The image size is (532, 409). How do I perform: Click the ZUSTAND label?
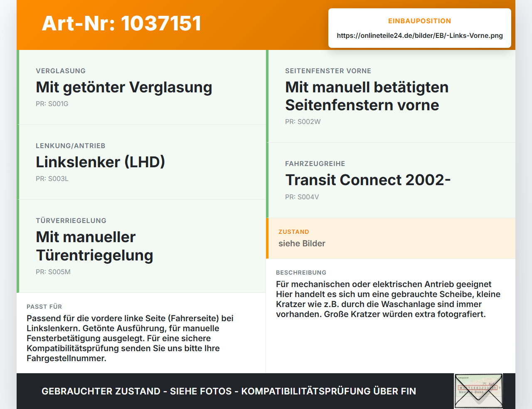294,232
